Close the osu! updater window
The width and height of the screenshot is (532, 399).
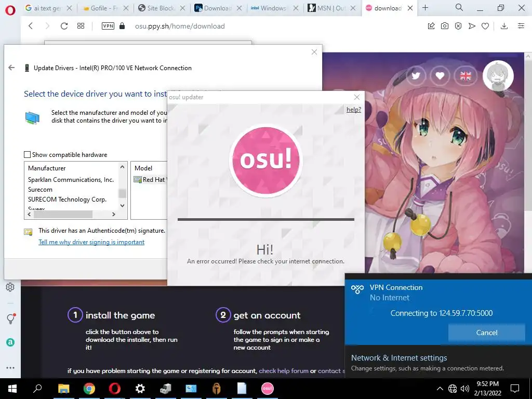pos(356,97)
